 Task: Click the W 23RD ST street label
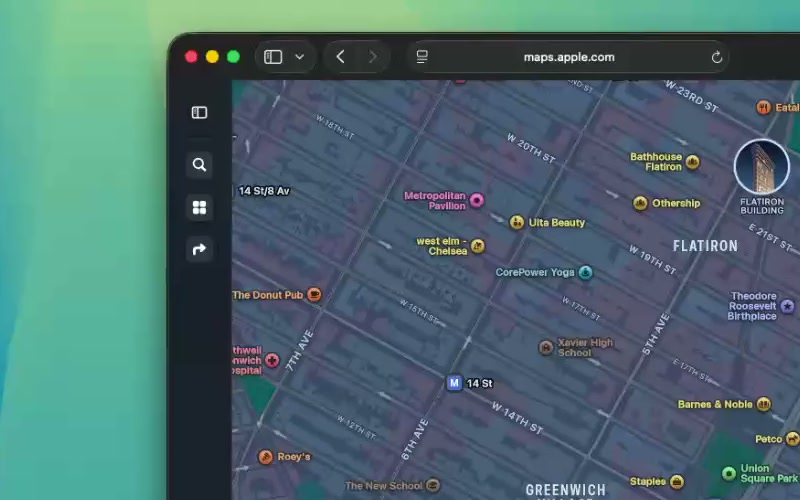point(692,96)
